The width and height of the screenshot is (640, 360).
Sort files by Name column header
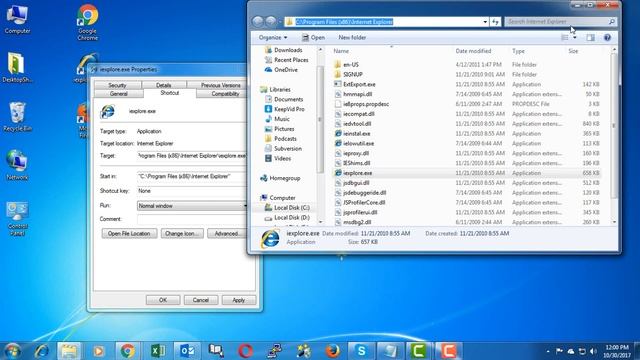341,51
